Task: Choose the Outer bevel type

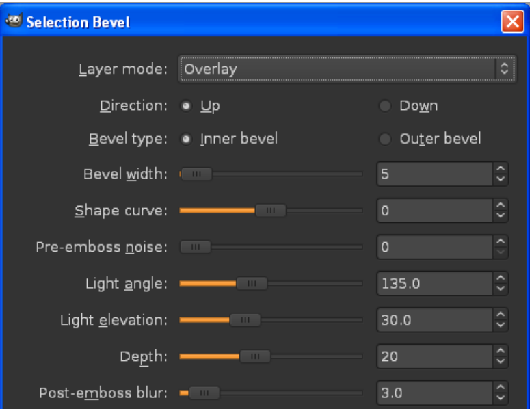Action: (385, 139)
